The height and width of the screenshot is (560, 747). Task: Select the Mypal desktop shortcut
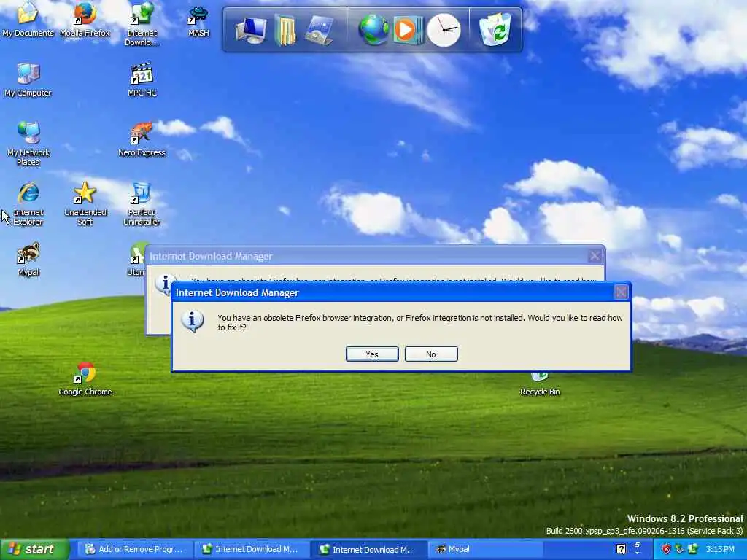[x=28, y=260]
